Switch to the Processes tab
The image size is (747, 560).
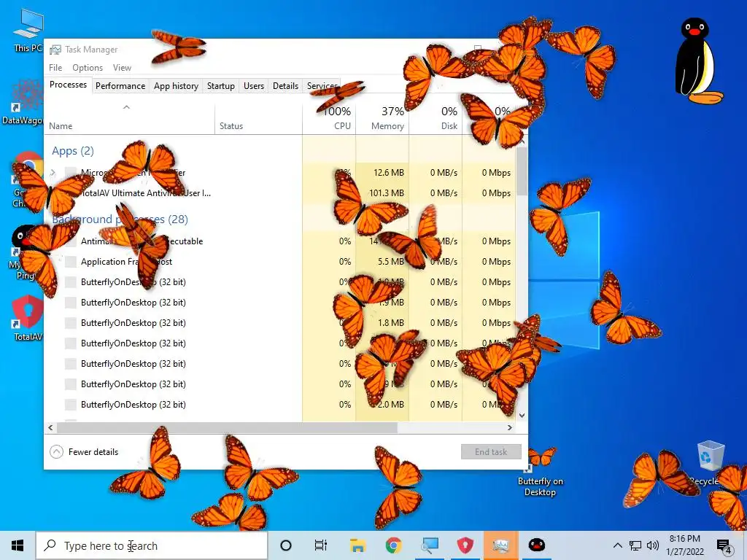[x=68, y=85]
